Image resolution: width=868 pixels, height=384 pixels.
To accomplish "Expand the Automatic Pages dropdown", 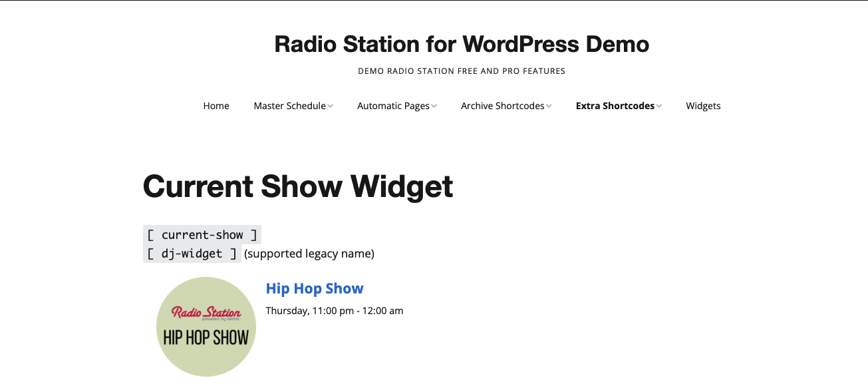I will pos(434,105).
